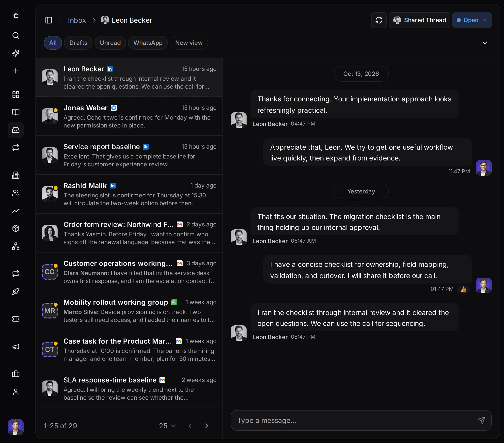Image resolution: width=504 pixels, height=443 pixels.
Task: Toggle the sidebar panel layout icon
Action: (49, 20)
